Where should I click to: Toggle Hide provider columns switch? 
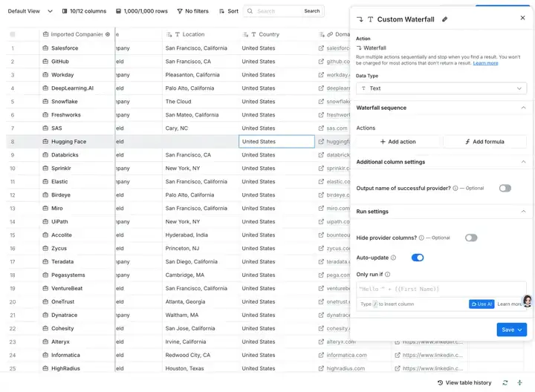pos(471,238)
